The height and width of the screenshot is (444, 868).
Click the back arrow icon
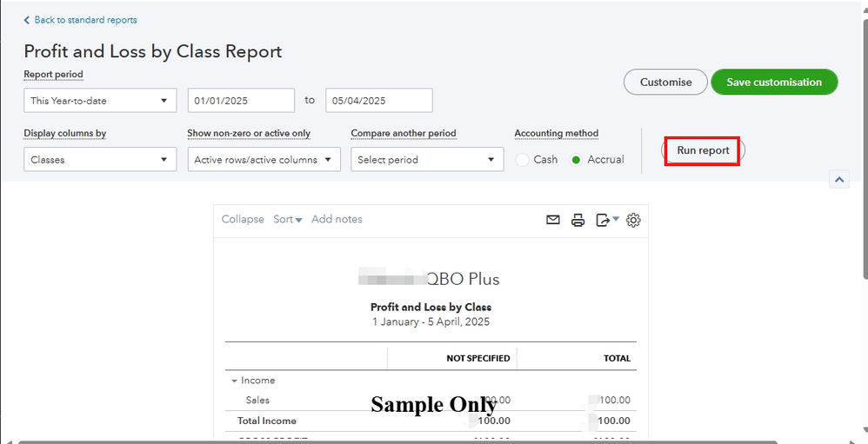[x=27, y=20]
